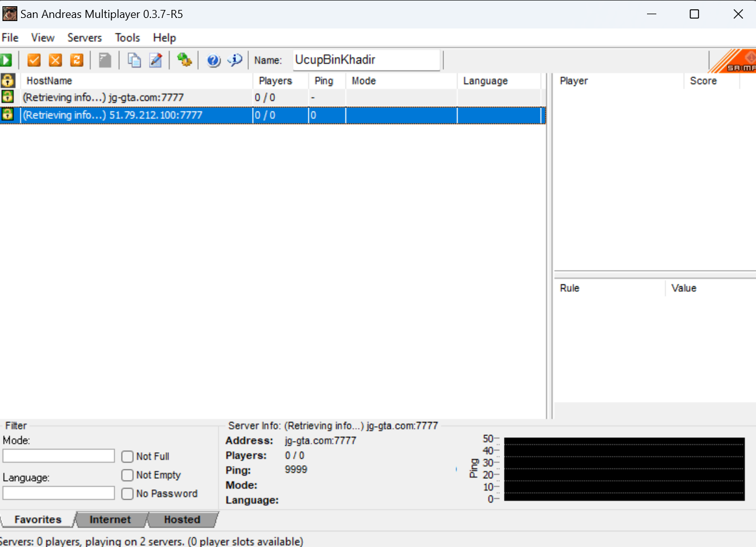Click the Ping cell of the 51.79.212.100 row
756x547 pixels.
coord(327,115)
